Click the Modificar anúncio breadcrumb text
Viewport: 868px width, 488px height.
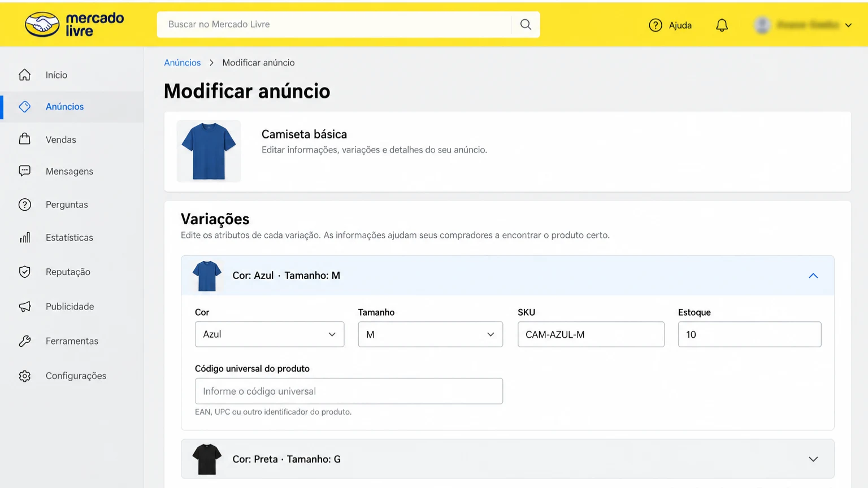258,63
